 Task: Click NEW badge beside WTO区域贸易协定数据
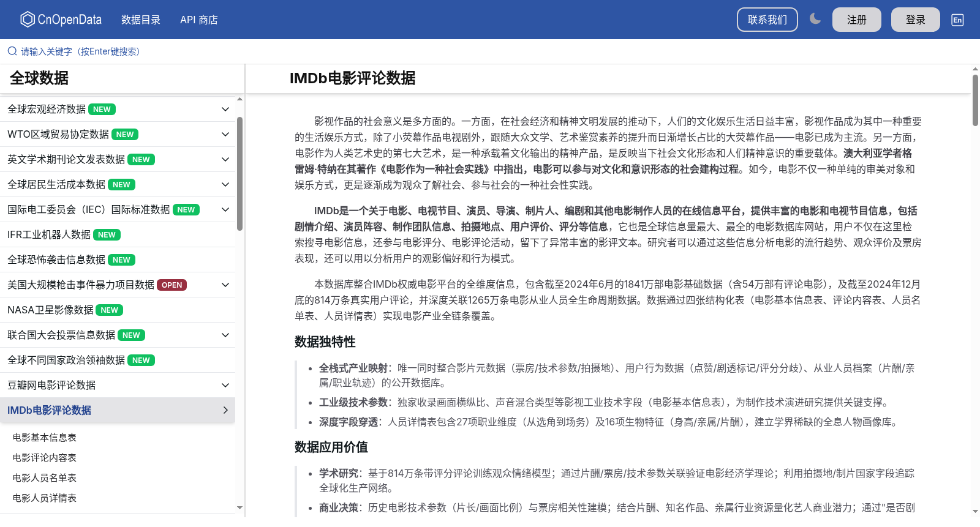point(125,135)
